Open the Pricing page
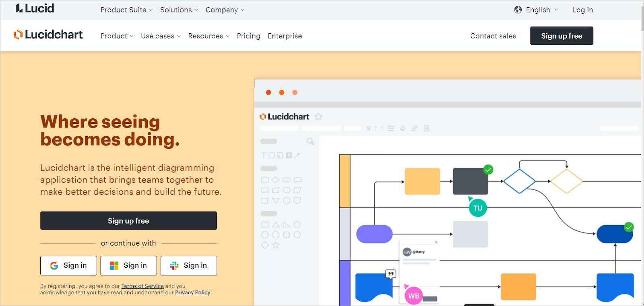The width and height of the screenshot is (644, 306). click(x=248, y=36)
